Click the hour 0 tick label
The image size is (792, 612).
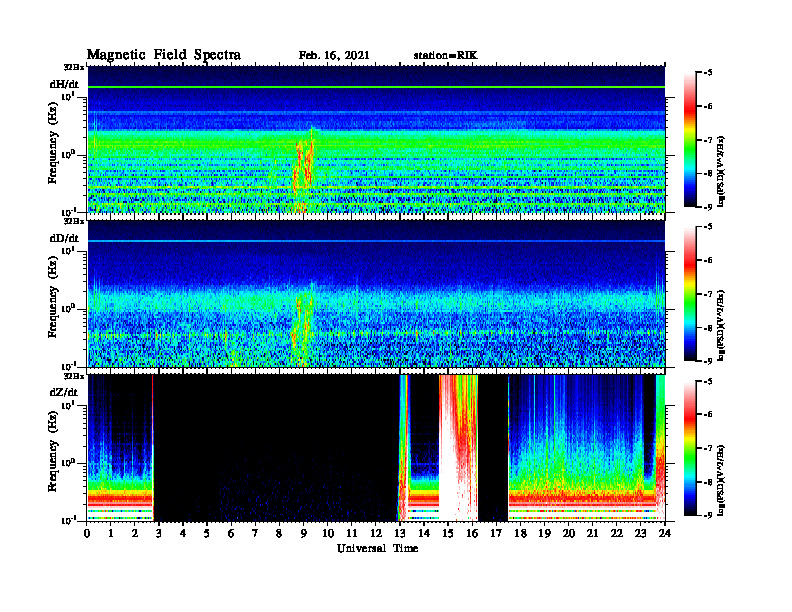point(87,533)
